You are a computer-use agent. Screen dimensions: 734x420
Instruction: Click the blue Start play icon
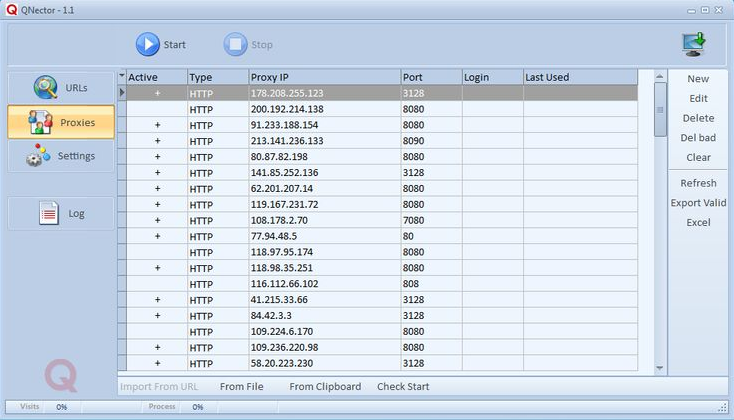147,44
